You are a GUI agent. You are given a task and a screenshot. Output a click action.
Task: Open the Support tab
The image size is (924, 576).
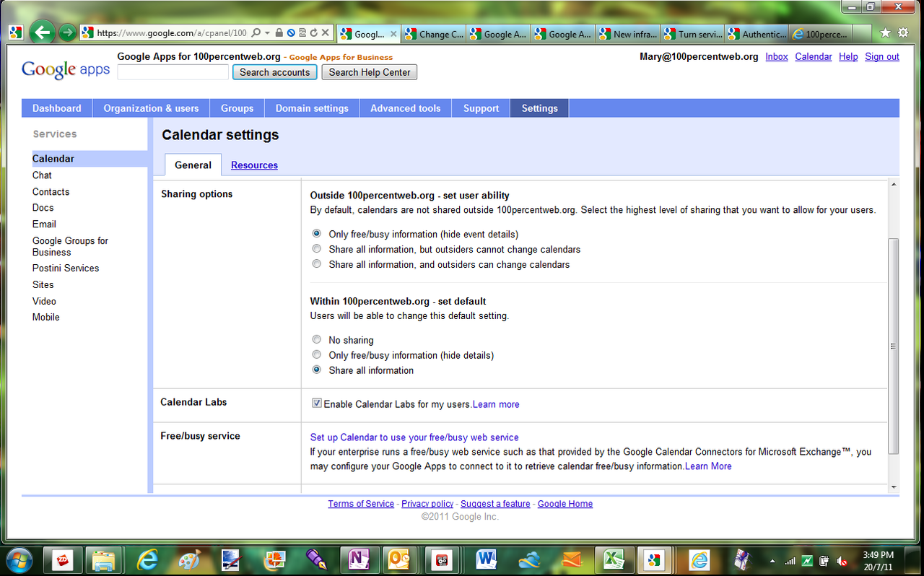point(481,108)
